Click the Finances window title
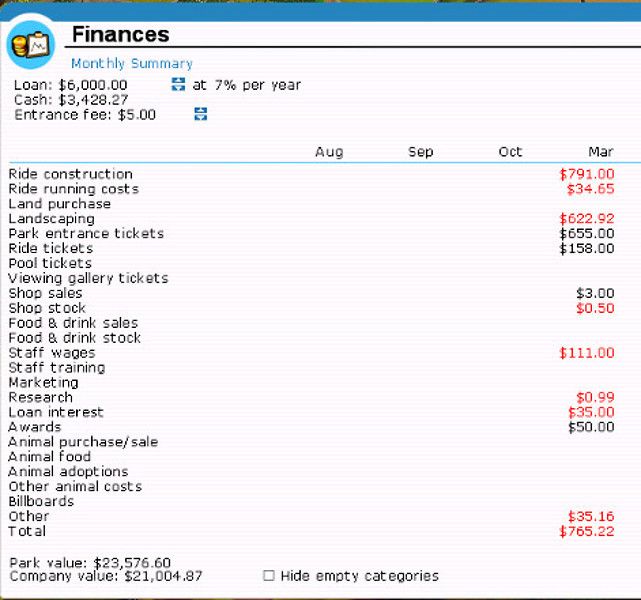Screen dimensions: 641x600 [x=121, y=34]
